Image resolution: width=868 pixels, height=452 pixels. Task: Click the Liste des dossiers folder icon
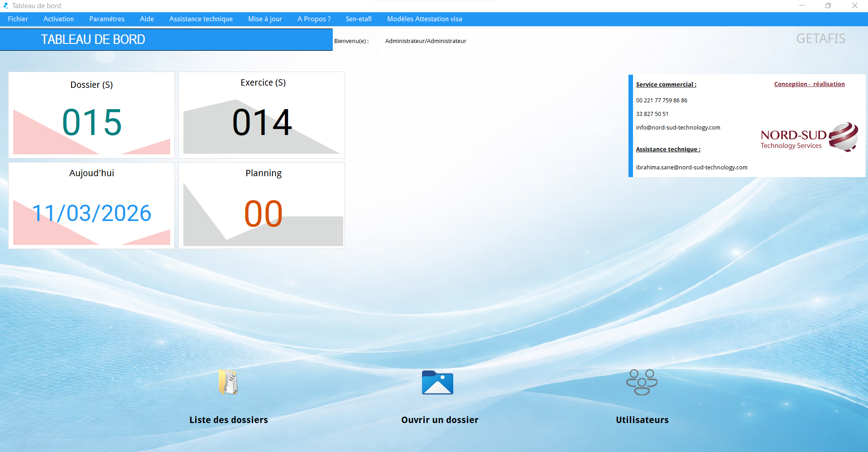228,382
